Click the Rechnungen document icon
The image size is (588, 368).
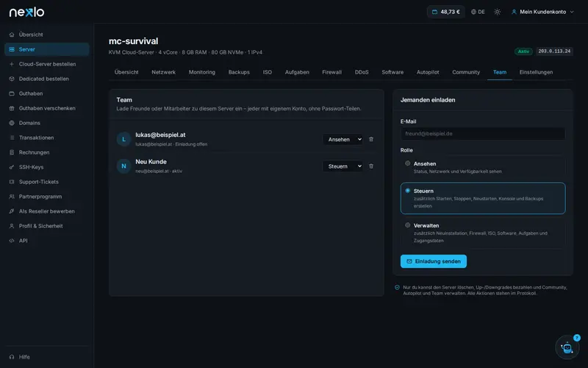tap(12, 152)
